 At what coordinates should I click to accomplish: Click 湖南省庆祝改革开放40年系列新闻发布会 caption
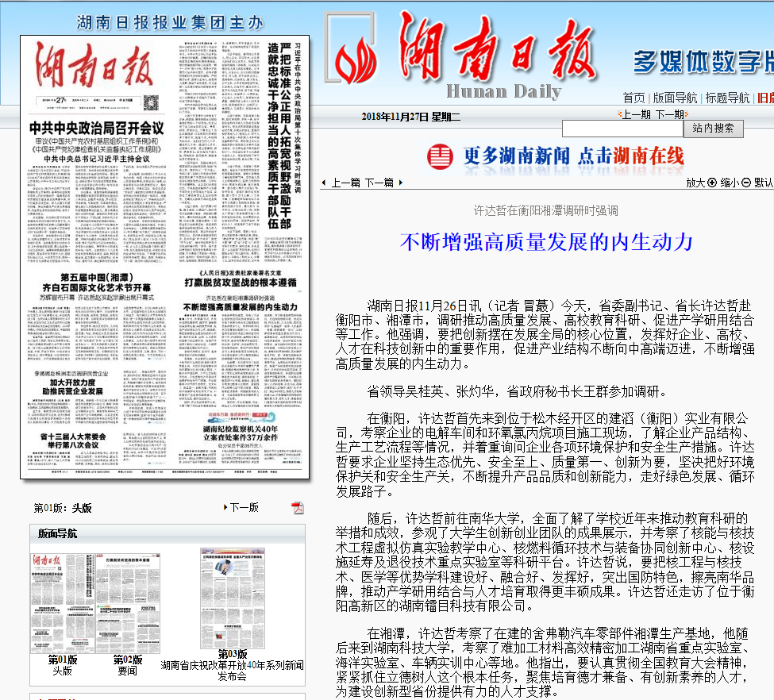[233, 671]
